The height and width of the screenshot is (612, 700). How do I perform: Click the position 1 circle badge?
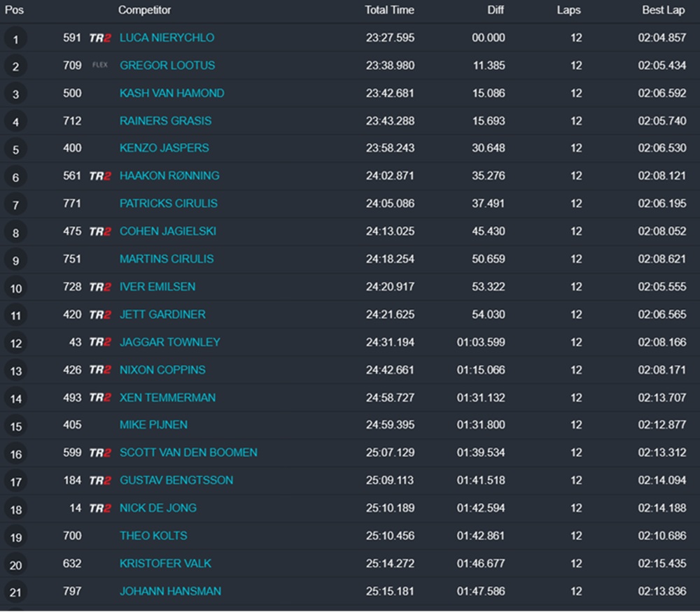[15, 39]
